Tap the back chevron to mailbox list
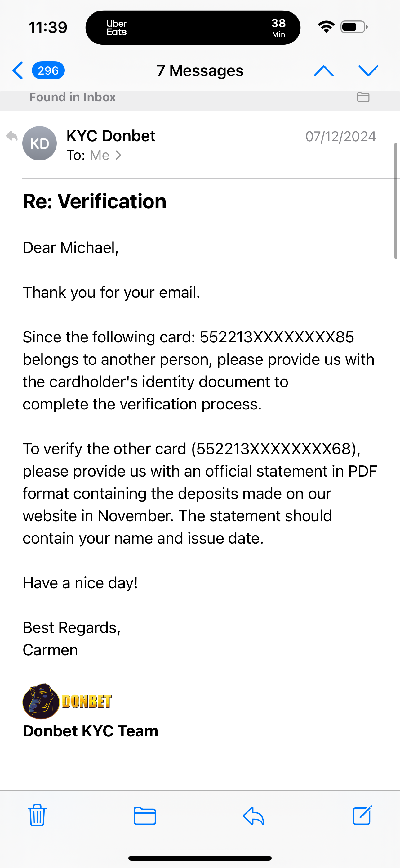 pos(18,70)
